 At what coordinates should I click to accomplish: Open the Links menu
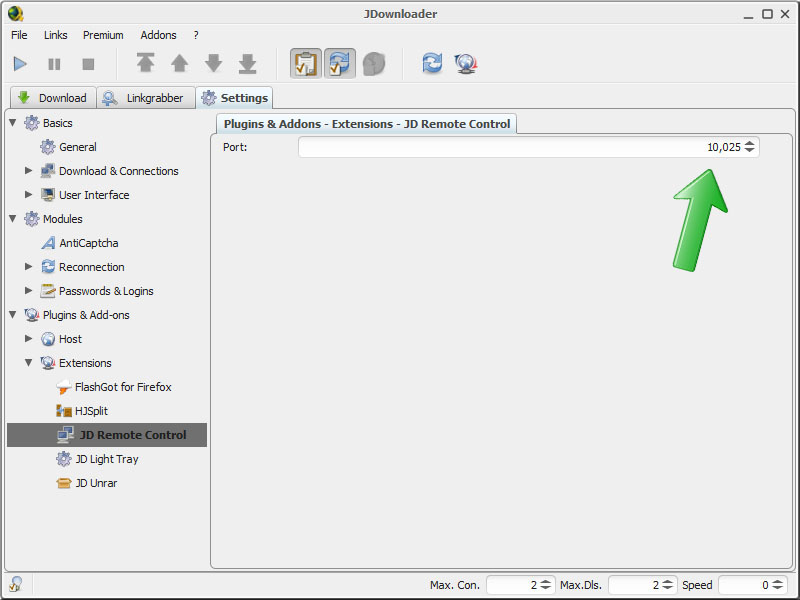pyautogui.click(x=56, y=35)
